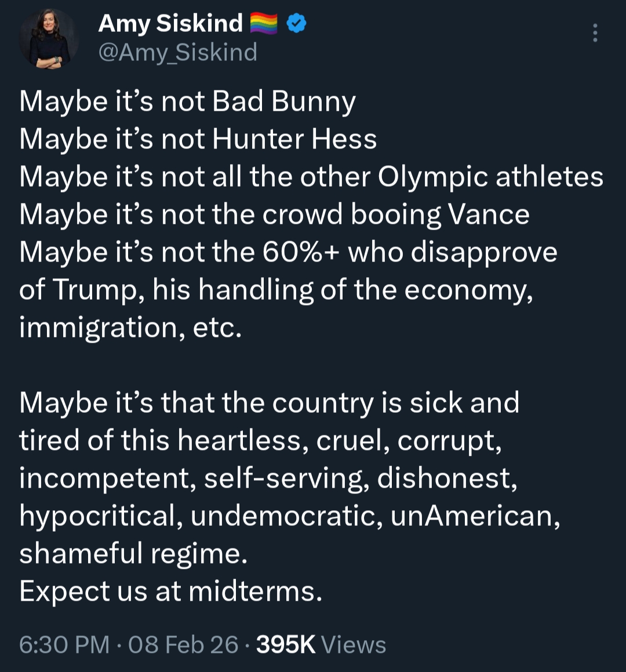Click the line about the crowd booing Vance
626x672 pixels.
click(x=274, y=215)
